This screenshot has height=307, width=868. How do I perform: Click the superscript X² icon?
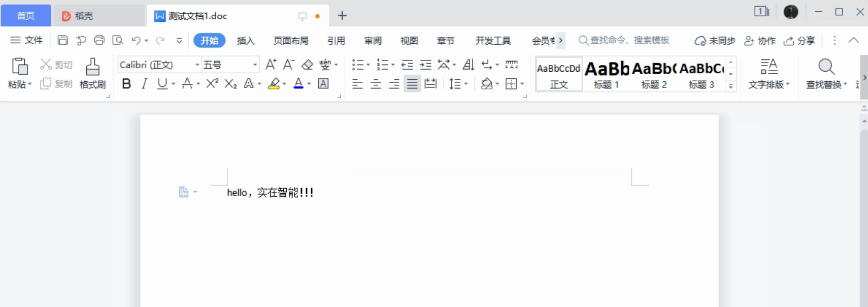212,83
